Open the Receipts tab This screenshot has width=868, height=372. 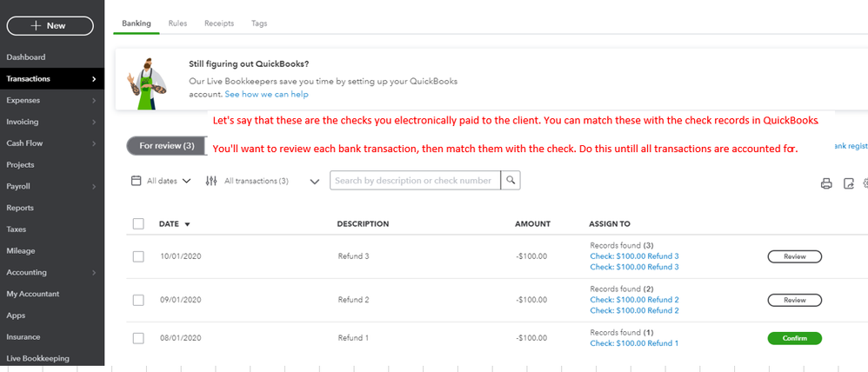[219, 23]
